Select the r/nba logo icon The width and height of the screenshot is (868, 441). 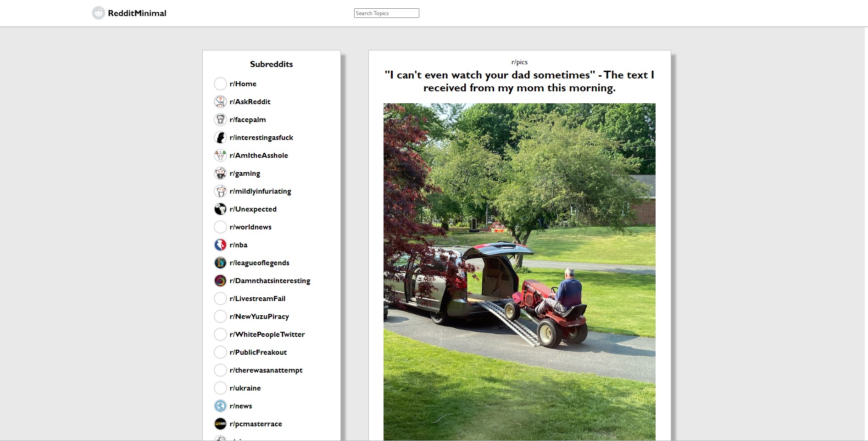(220, 245)
